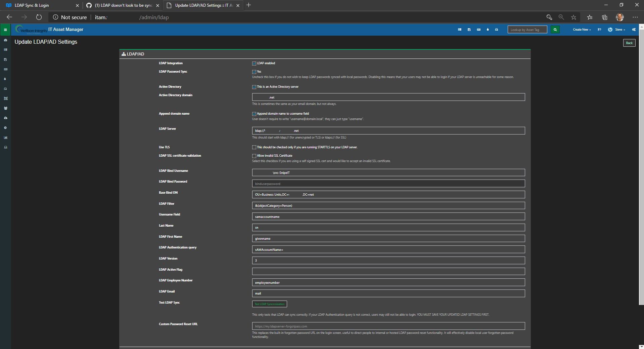
Task: Open Assets barcode icon in the sidebar
Action: 5,50
